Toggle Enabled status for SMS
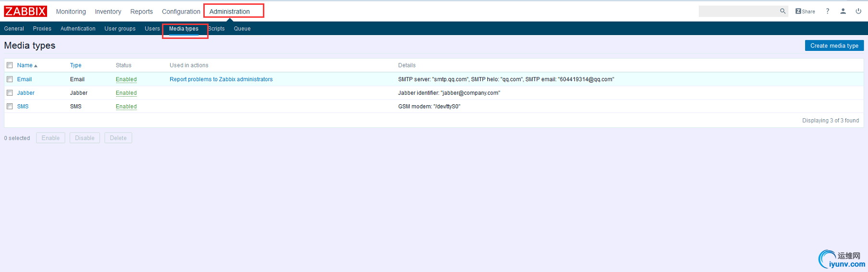 [x=126, y=106]
